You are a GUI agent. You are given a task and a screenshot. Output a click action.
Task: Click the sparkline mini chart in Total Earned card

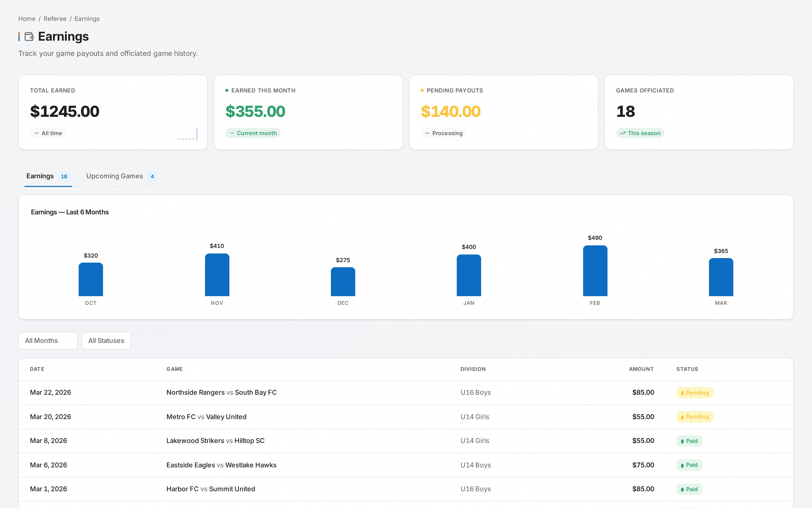point(188,134)
